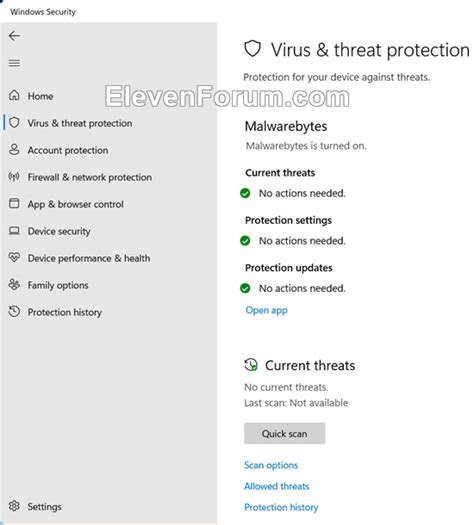Select the Virus & threat protection shield icon
Image resolution: width=474 pixels, height=525 pixels.
coord(14,123)
